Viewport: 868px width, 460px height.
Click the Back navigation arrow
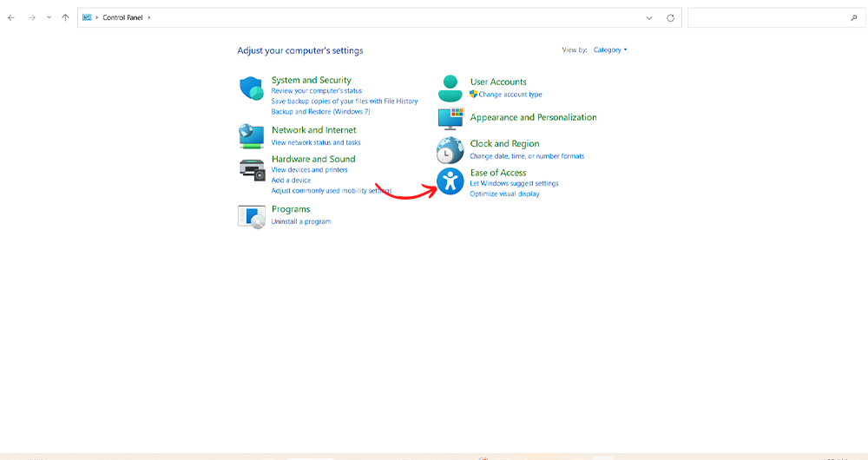pyautogui.click(x=11, y=17)
